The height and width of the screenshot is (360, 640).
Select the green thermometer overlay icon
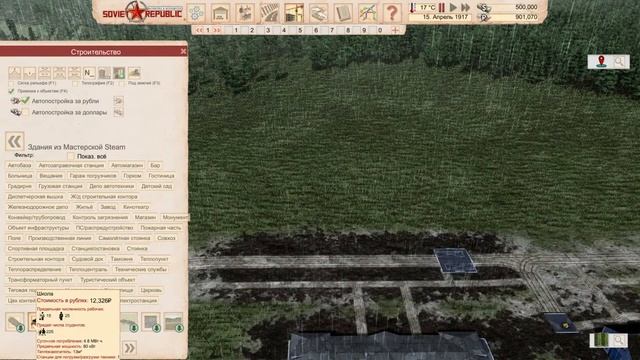(x=119, y=73)
